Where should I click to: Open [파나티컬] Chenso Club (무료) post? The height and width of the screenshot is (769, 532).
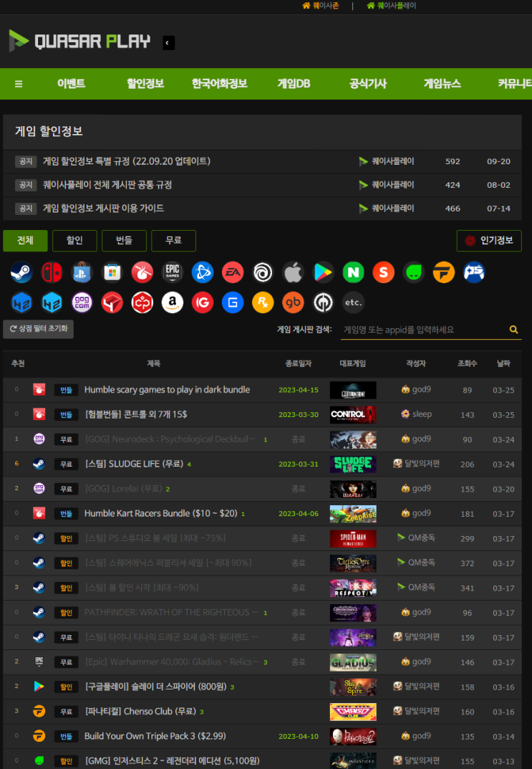(x=140, y=711)
